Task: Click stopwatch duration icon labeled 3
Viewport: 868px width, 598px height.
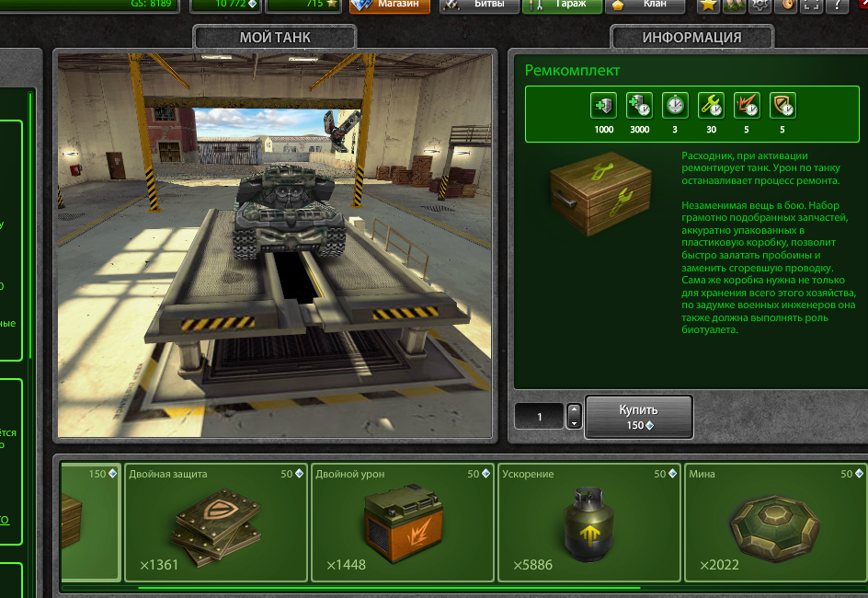Action: tap(675, 105)
